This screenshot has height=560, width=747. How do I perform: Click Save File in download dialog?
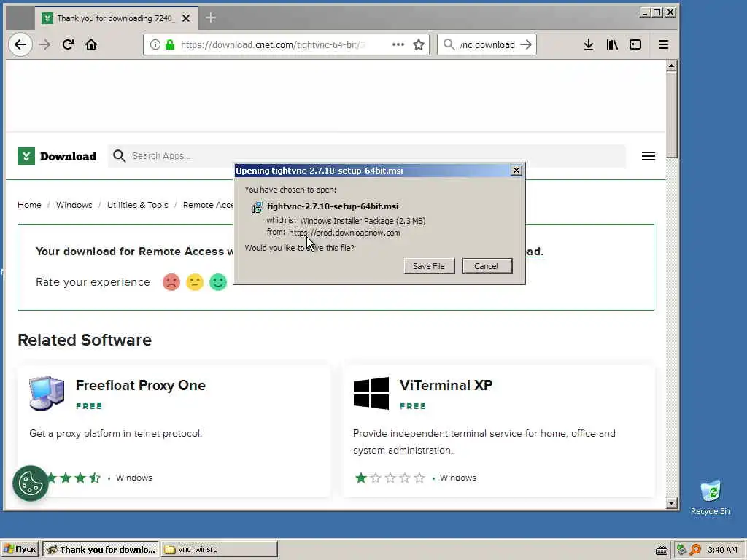pos(429,266)
